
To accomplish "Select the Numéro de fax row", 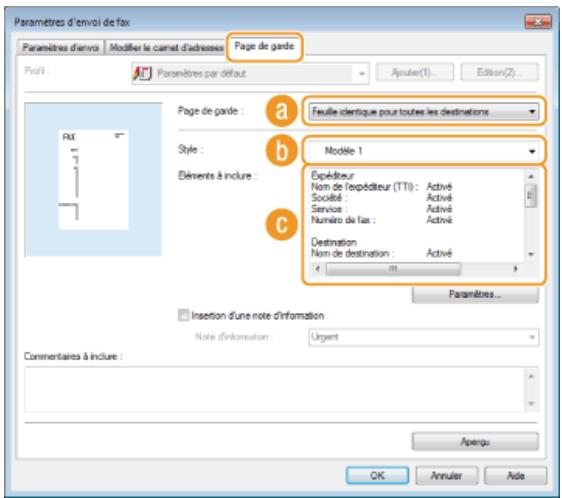I will tap(381, 220).
